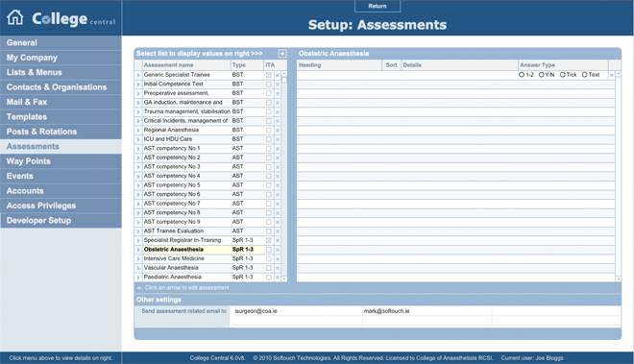
Task: Toggle ITA checkbox for Obstetric Anaesthesia
Action: 268,250
